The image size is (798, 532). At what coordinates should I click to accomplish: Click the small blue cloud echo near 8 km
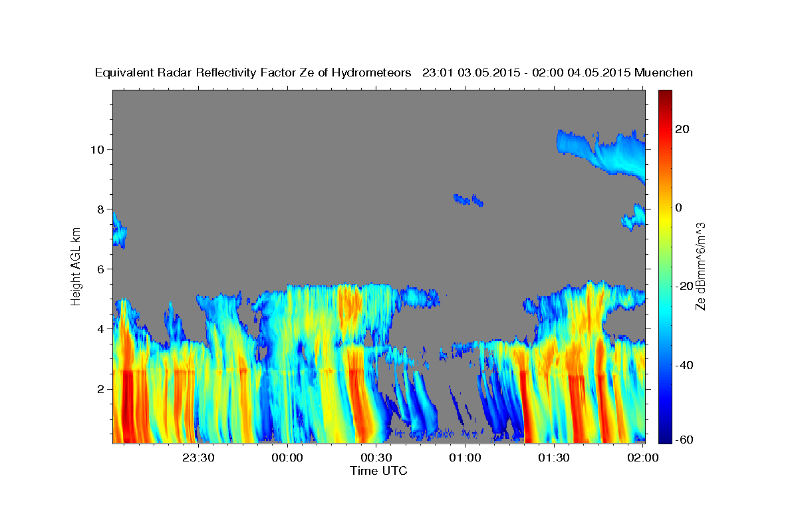(468, 199)
